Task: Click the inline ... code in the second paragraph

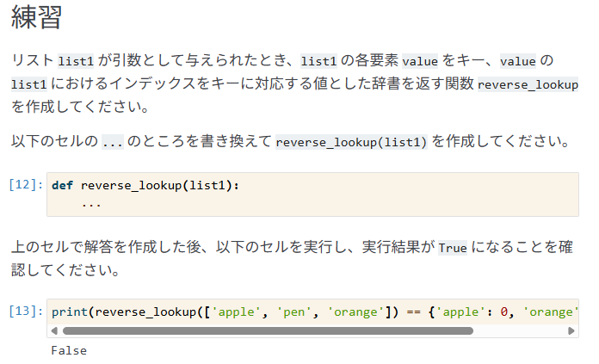Action: tap(112, 142)
